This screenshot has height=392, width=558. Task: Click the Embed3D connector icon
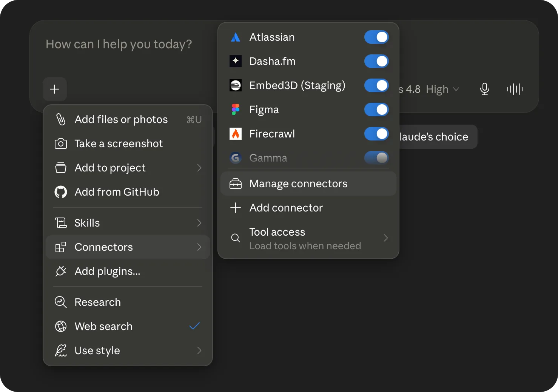pyautogui.click(x=236, y=85)
